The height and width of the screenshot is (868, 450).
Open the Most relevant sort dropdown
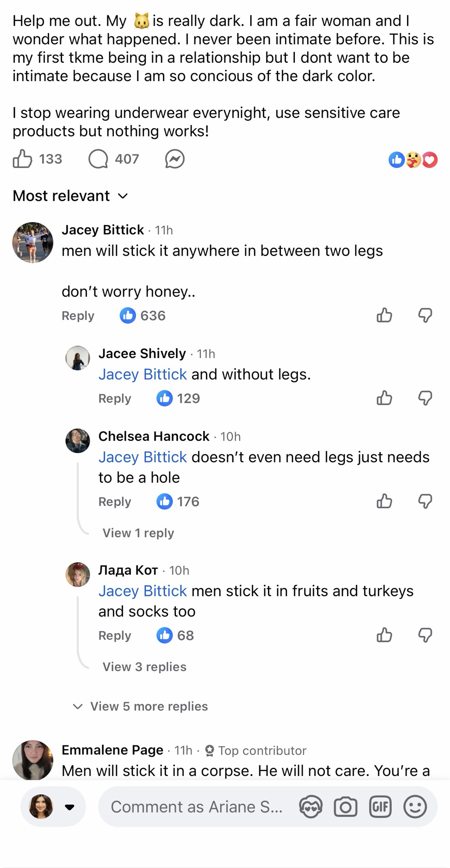click(70, 196)
